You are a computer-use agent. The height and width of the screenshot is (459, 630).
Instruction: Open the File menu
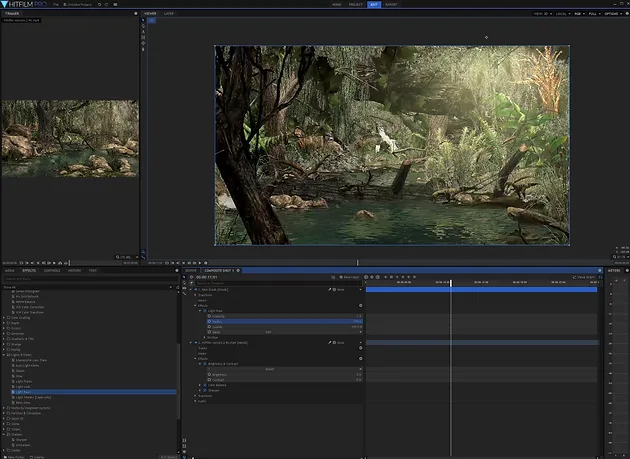coord(56,4)
